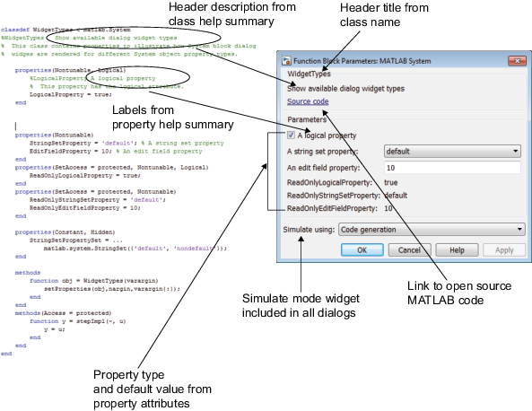This screenshot has height=411, width=532.
Task: Click the 'ReadOnlyEditFieldProperty:' label in dialog
Action: pos(332,208)
